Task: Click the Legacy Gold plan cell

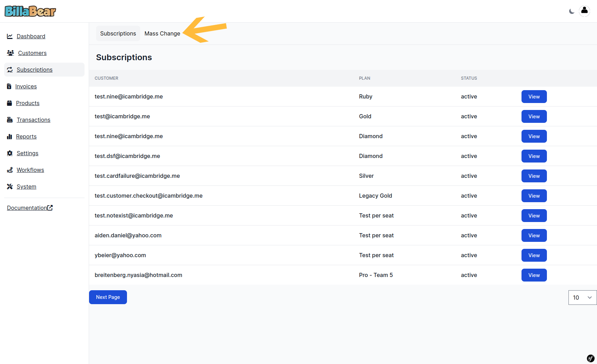Action: click(x=375, y=196)
